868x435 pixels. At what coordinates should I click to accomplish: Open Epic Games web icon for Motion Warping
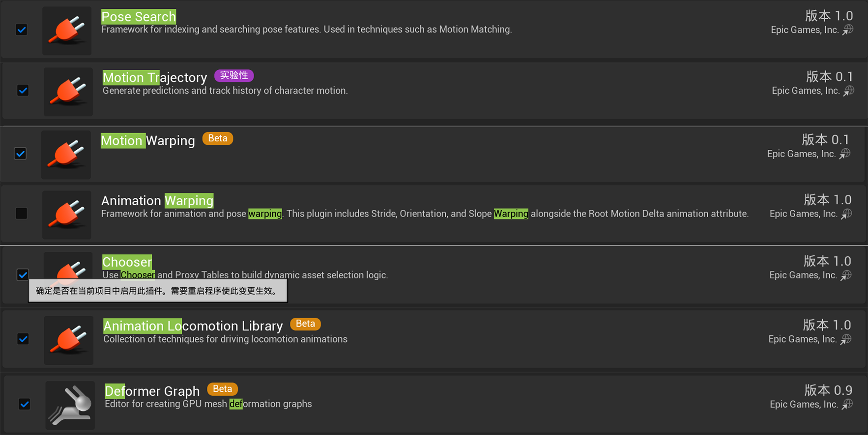tap(845, 154)
